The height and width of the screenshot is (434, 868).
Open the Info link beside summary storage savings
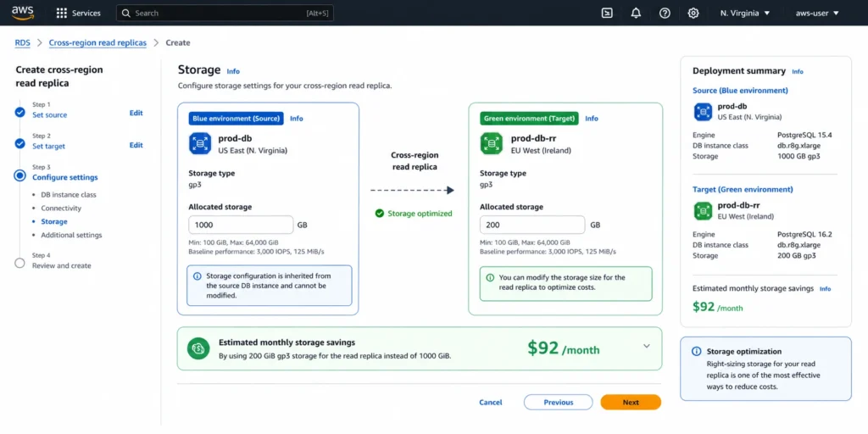(x=825, y=289)
